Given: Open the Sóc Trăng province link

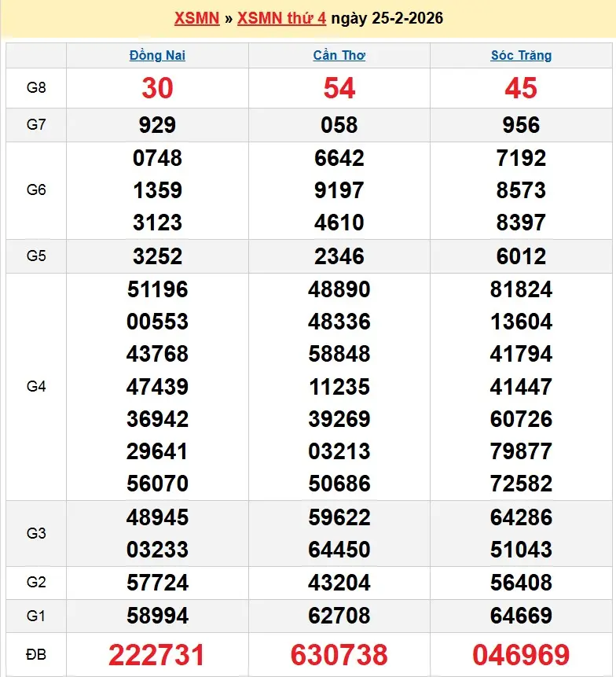Looking at the screenshot, I should click(x=521, y=55).
